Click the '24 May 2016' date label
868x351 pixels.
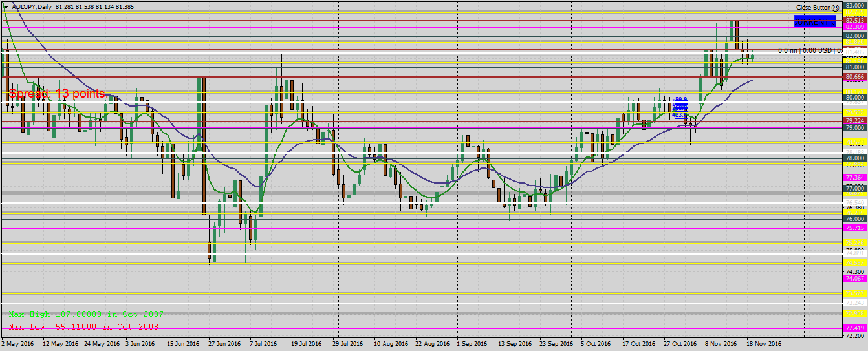(102, 344)
